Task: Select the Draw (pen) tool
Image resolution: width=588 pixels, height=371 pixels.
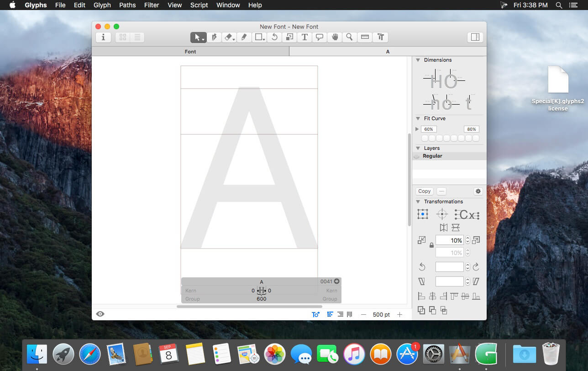Action: click(x=214, y=37)
